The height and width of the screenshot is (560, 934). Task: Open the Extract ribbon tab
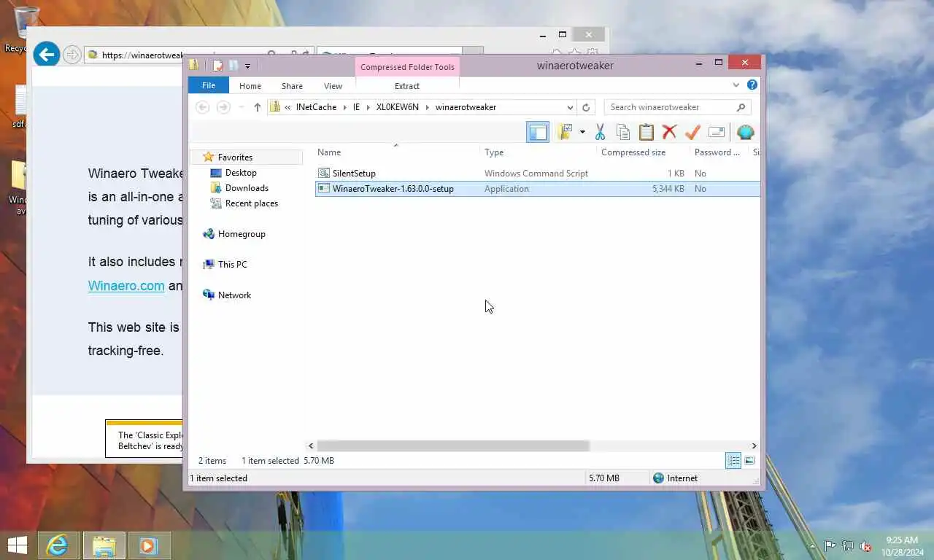click(x=407, y=86)
